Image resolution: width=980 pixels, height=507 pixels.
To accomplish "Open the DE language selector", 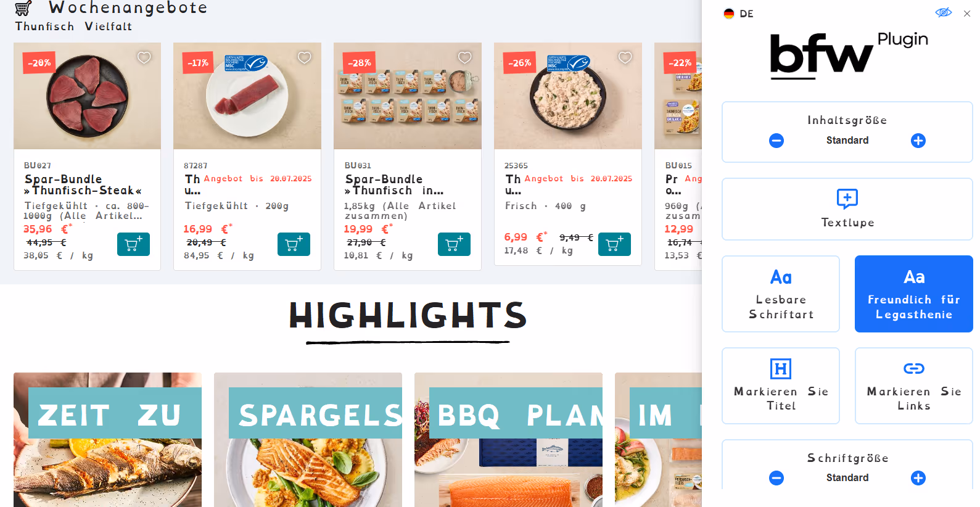I will point(738,14).
